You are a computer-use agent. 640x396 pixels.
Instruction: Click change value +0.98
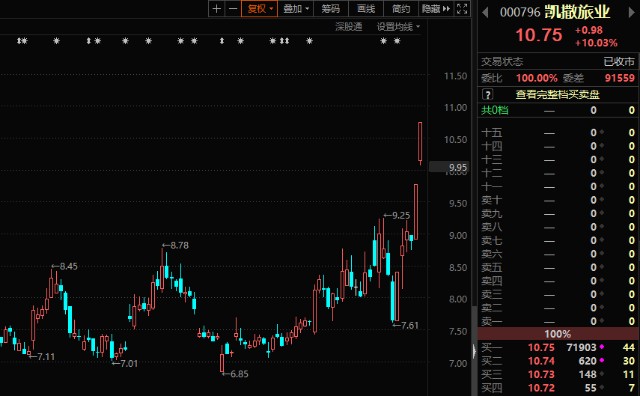(589, 30)
